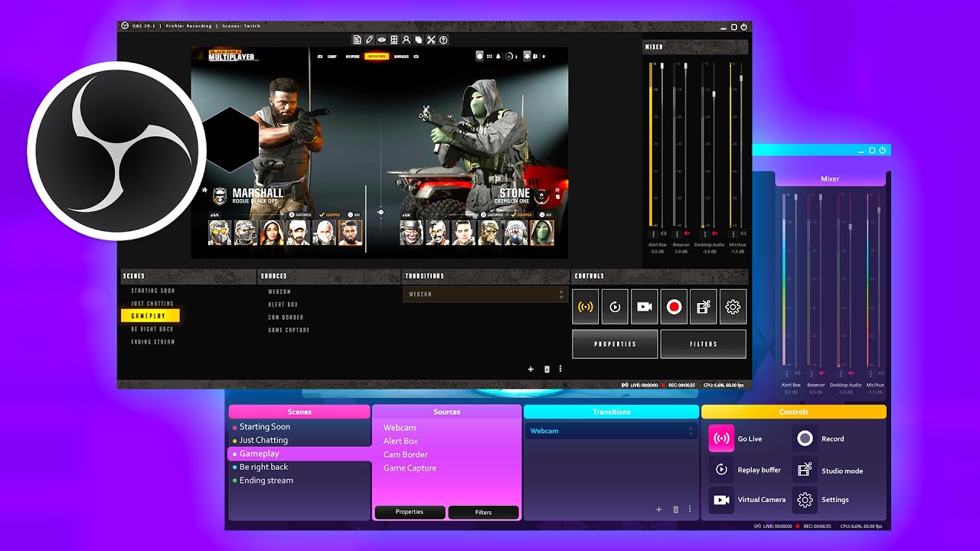Unmute Browser in the dark theme Mixer

coord(687,233)
